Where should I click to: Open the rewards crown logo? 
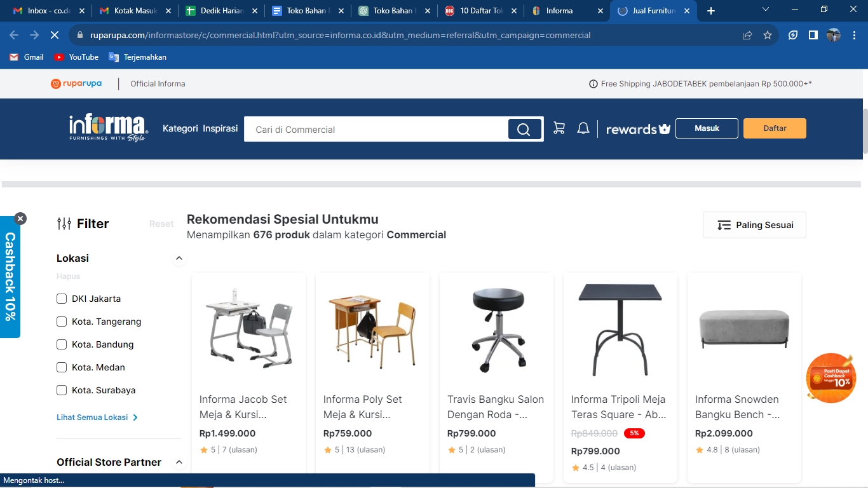pyautogui.click(x=638, y=129)
